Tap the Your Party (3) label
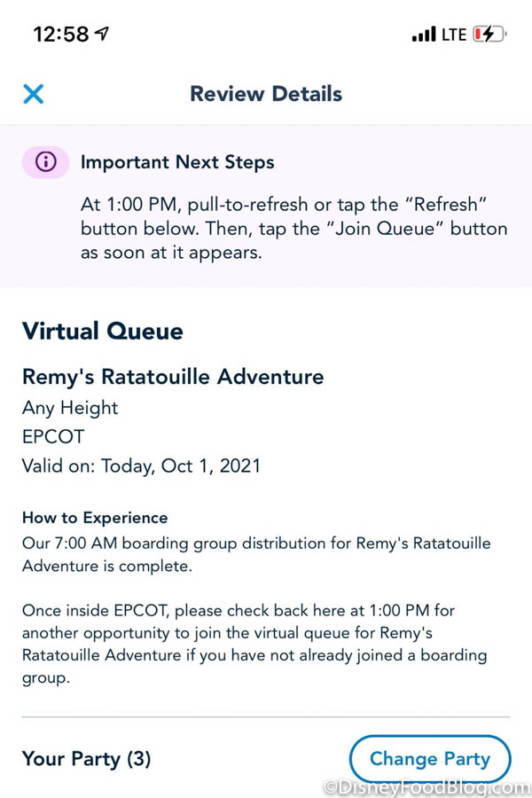532x798 pixels. tap(87, 759)
